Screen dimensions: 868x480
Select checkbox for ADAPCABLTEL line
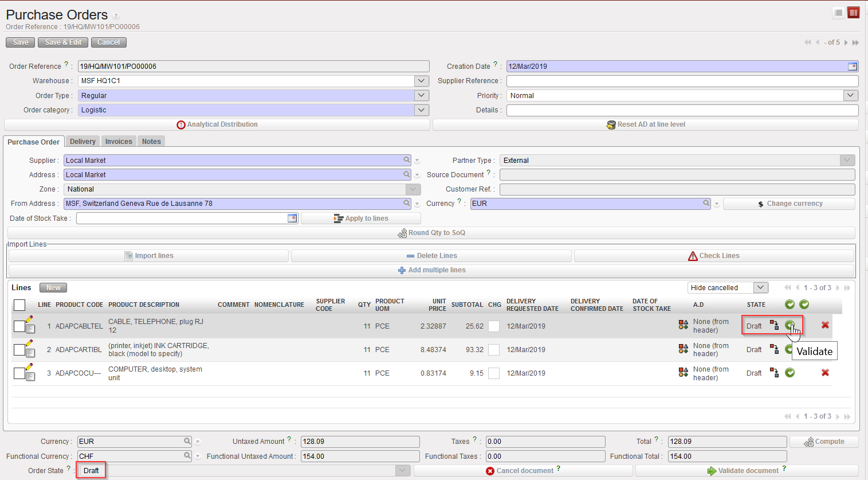19,326
